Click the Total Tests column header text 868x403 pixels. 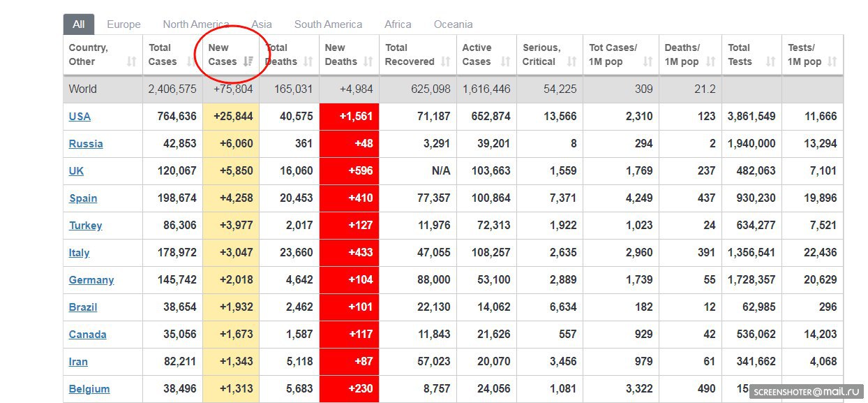click(x=740, y=54)
